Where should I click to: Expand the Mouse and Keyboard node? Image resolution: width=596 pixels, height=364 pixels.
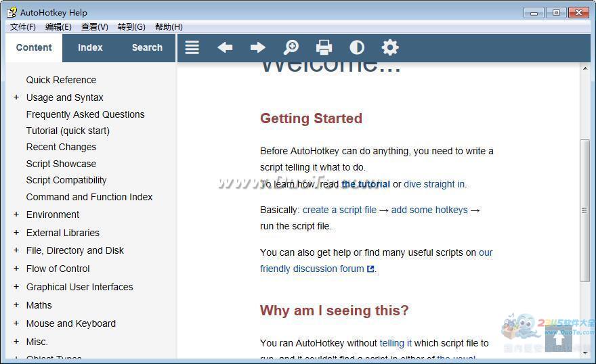[x=16, y=323]
